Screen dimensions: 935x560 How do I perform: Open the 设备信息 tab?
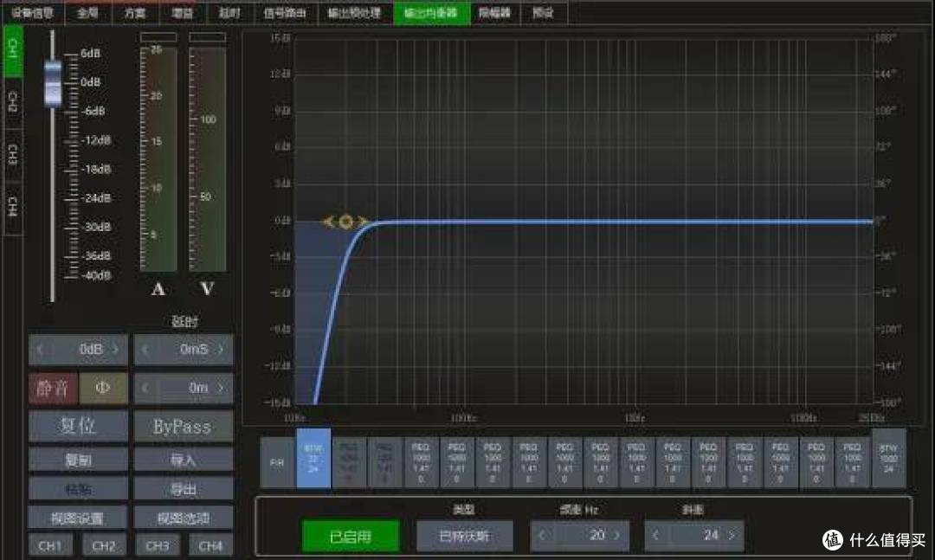[x=32, y=12]
